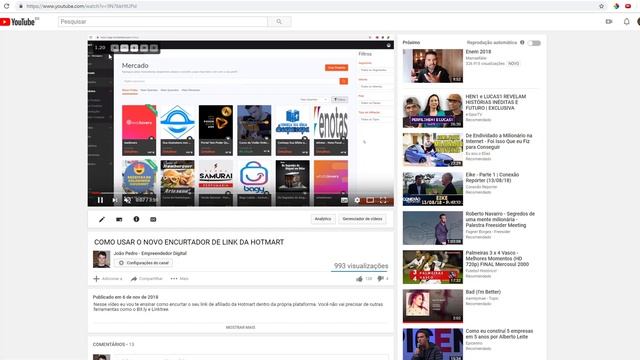Open the Enem 2018 video thumbnail
This screenshot has width=640, height=360.
click(433, 66)
